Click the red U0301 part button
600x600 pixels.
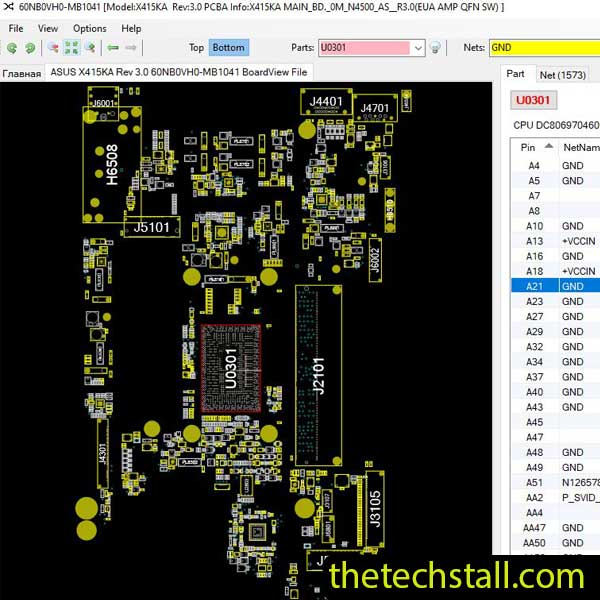(x=533, y=100)
